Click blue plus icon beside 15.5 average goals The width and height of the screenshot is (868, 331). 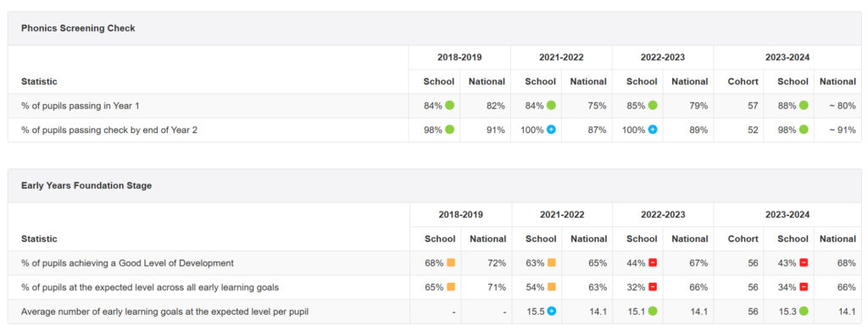pos(551,312)
